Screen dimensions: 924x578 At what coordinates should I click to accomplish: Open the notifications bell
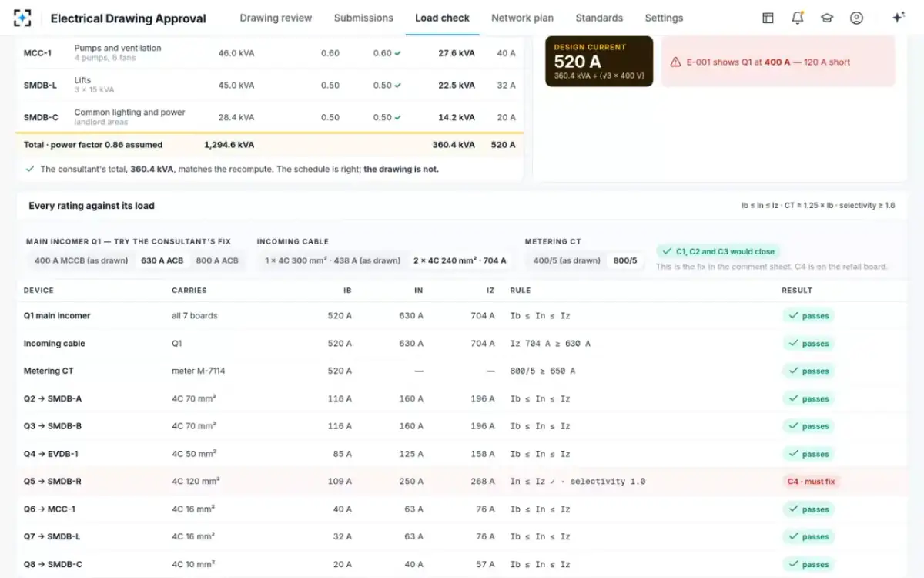coord(798,18)
